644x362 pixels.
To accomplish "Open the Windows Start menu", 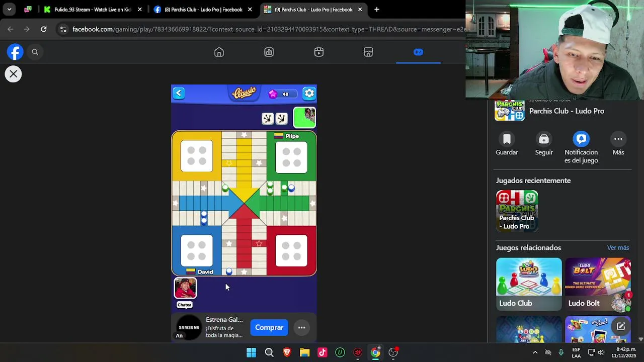I will pyautogui.click(x=251, y=352).
